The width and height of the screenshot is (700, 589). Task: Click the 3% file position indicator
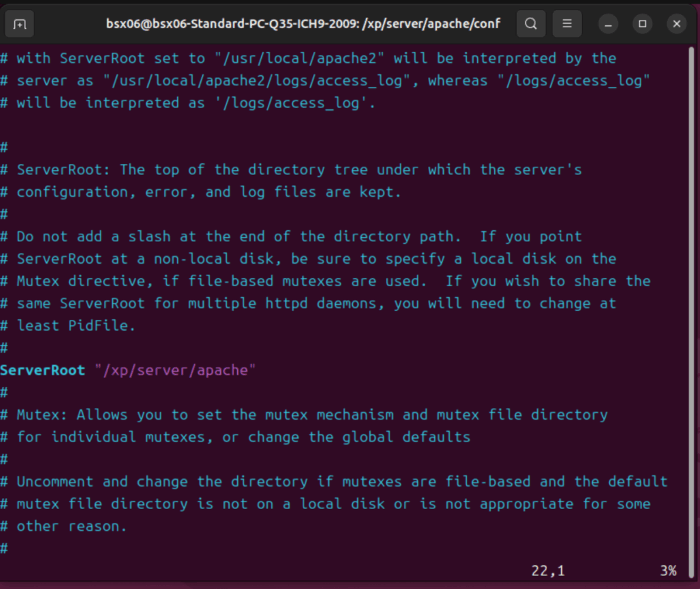pyautogui.click(x=669, y=571)
